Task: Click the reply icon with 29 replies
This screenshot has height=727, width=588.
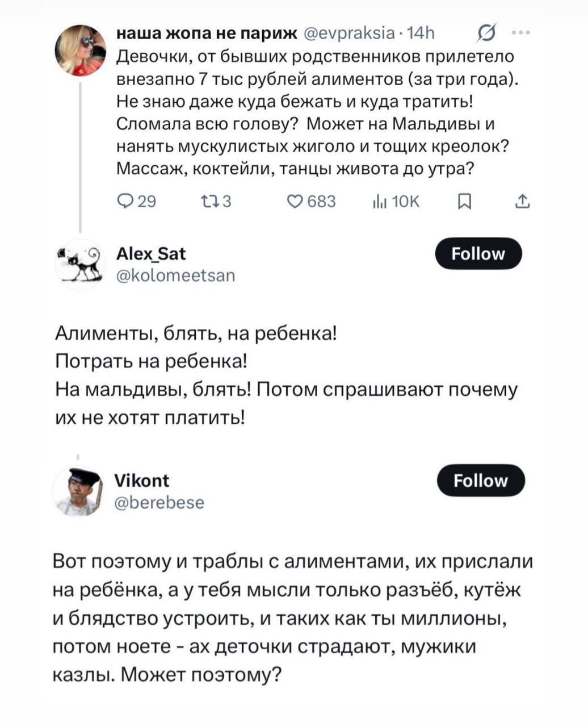Action: (x=124, y=201)
